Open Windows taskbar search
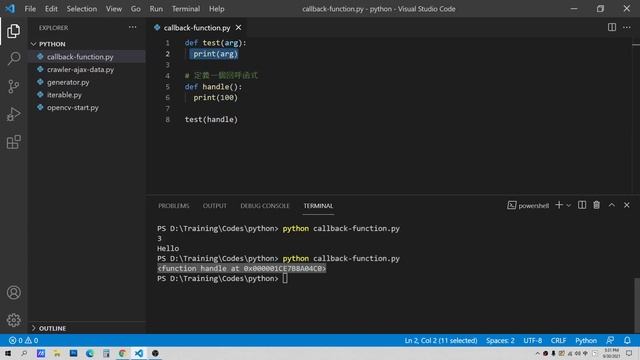Image resolution: width=640 pixels, height=360 pixels. pos(24,353)
